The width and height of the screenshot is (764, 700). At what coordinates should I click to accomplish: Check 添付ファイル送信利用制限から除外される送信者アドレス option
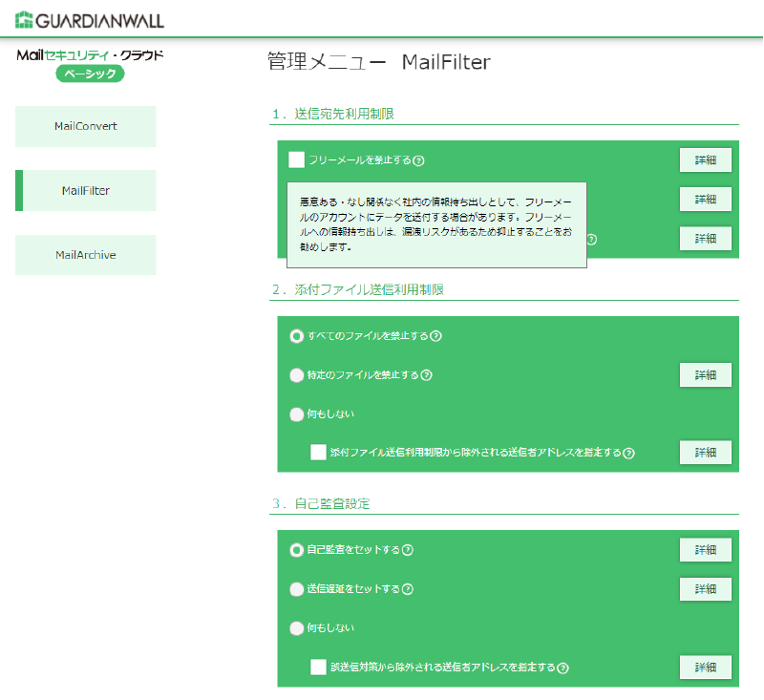(x=318, y=453)
